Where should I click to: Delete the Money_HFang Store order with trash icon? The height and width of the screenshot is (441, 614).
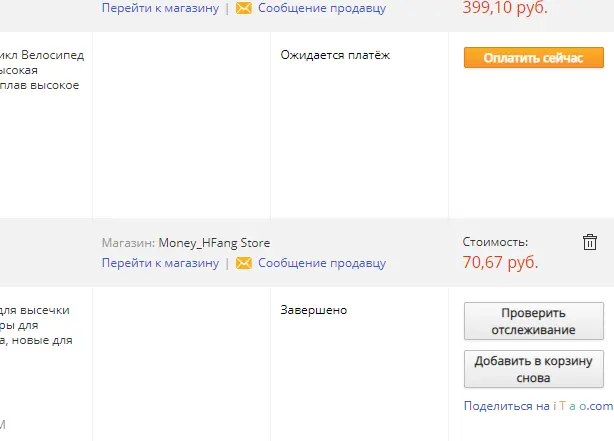pyautogui.click(x=590, y=242)
